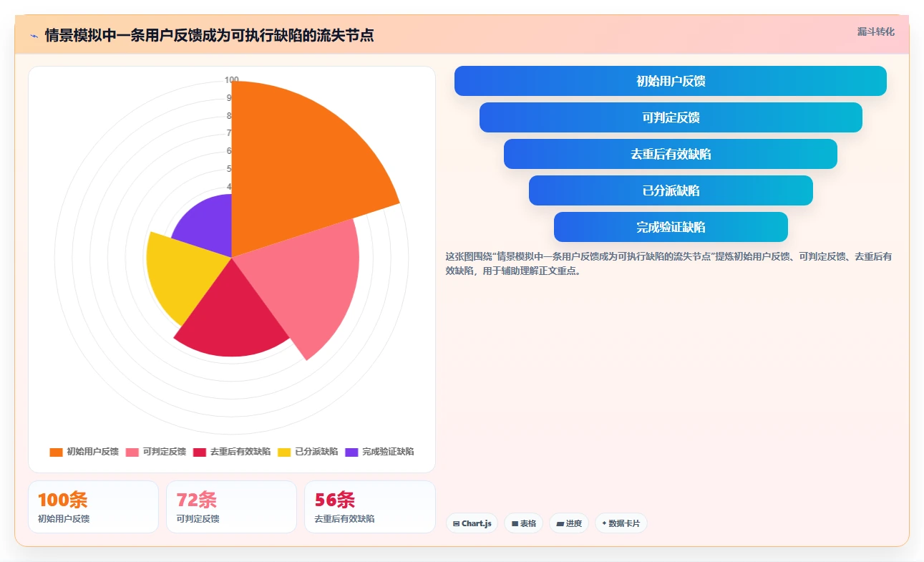Toggle the 初始用户反馈 legend item
924x562 pixels.
click(x=84, y=452)
